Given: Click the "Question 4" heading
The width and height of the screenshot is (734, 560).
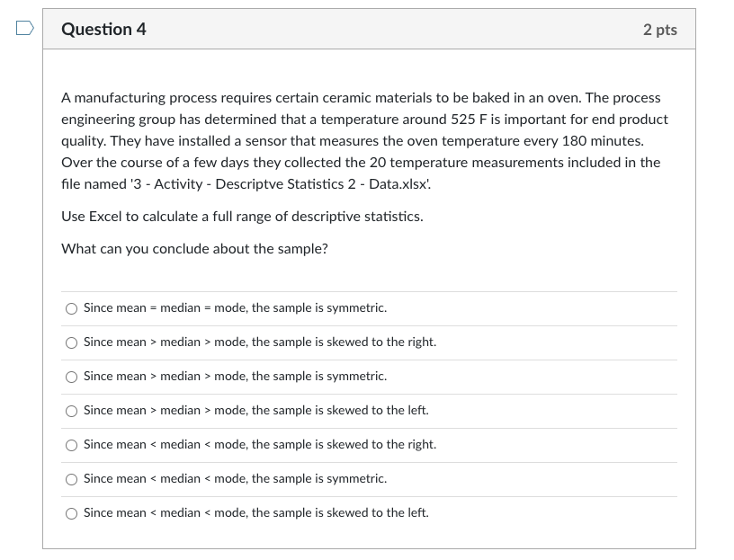Looking at the screenshot, I should click(x=103, y=29).
